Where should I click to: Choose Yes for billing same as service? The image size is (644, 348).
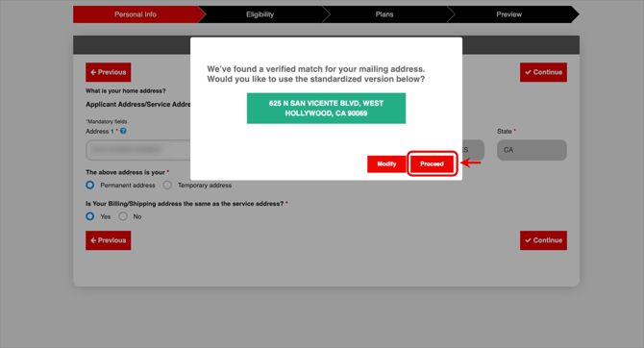pyautogui.click(x=90, y=216)
